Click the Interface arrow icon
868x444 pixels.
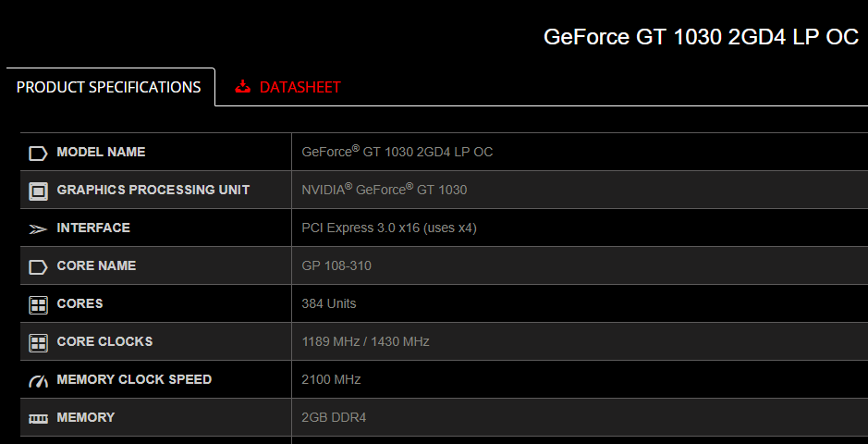point(38,228)
